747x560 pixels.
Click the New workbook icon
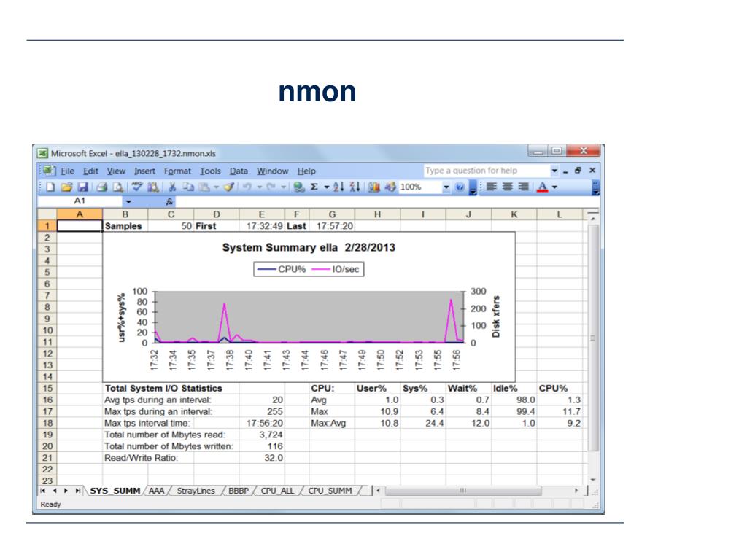pos(50,187)
